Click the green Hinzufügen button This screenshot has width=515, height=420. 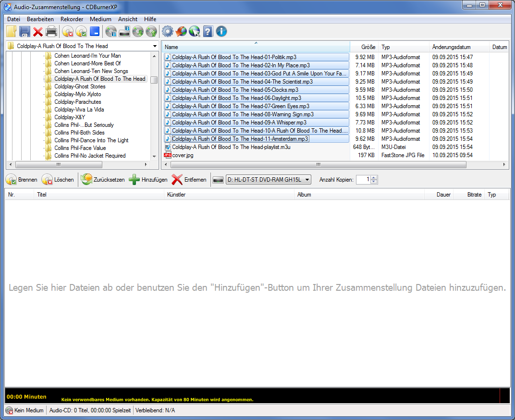(148, 180)
